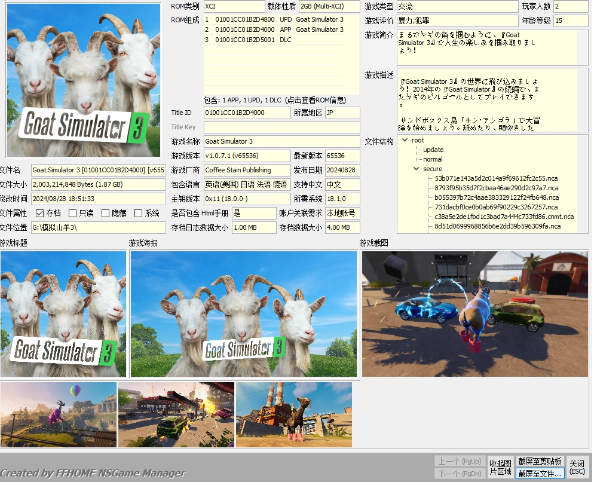
Task: Click the 年龄等级 age rating field 15
Action: pos(571,20)
